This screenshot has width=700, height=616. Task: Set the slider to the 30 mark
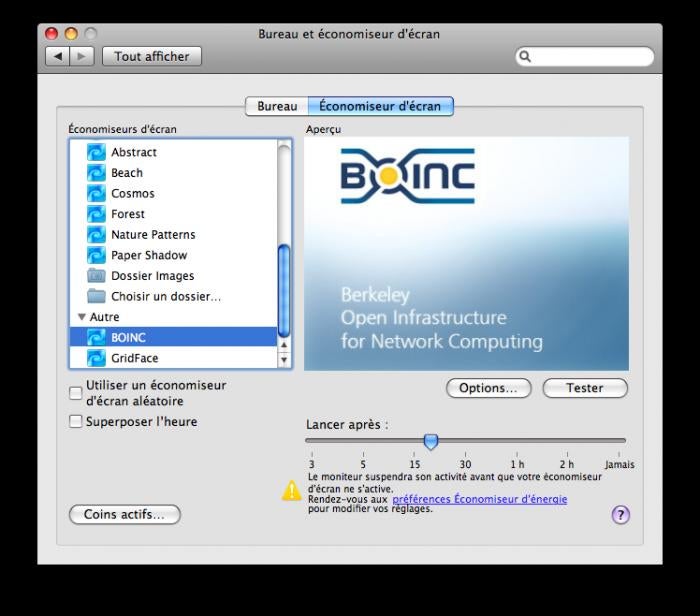pos(465,441)
